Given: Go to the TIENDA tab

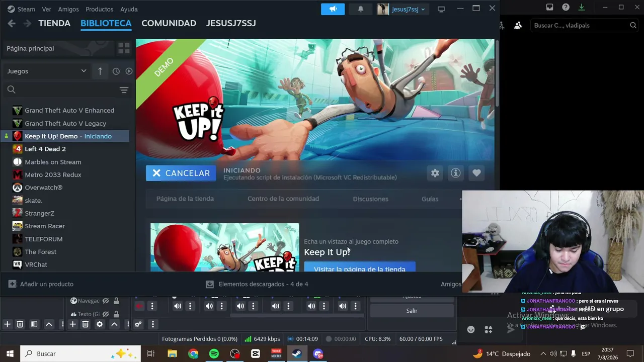Looking at the screenshot, I should click(x=54, y=23).
